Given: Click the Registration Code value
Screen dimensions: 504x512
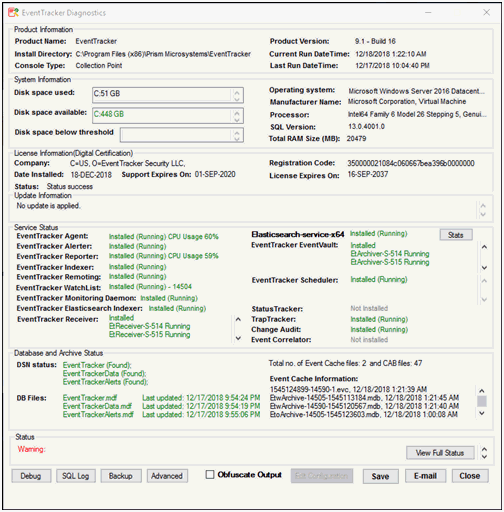Looking at the screenshot, I should [x=411, y=163].
